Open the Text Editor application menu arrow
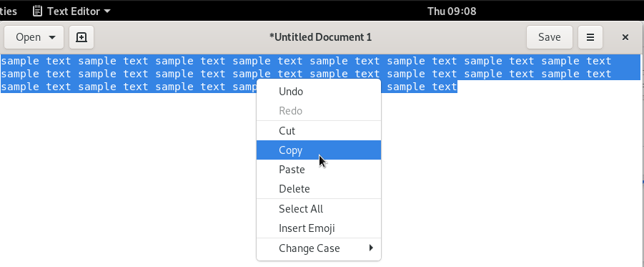Screen dimensions: 644x267 (x=107, y=11)
